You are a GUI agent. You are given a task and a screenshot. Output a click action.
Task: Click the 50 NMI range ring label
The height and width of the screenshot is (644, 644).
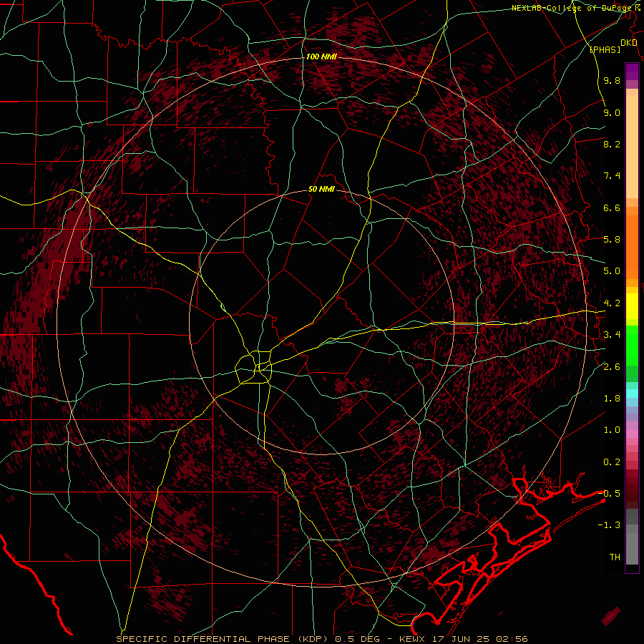coord(321,190)
